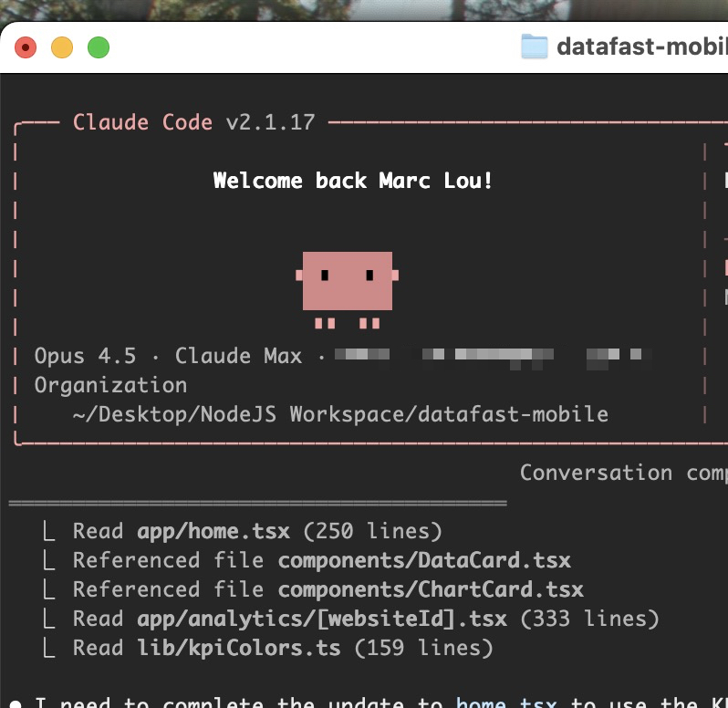The width and height of the screenshot is (728, 708).
Task: Click the home.tsx link in bottom message
Action: (x=506, y=702)
